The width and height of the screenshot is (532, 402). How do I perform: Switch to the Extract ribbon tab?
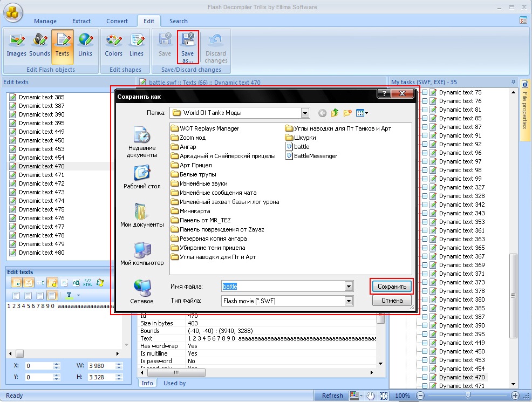[81, 21]
